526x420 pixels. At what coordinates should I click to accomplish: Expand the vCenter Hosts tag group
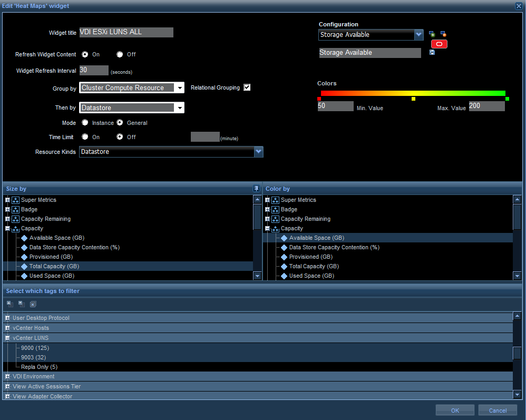8,328
